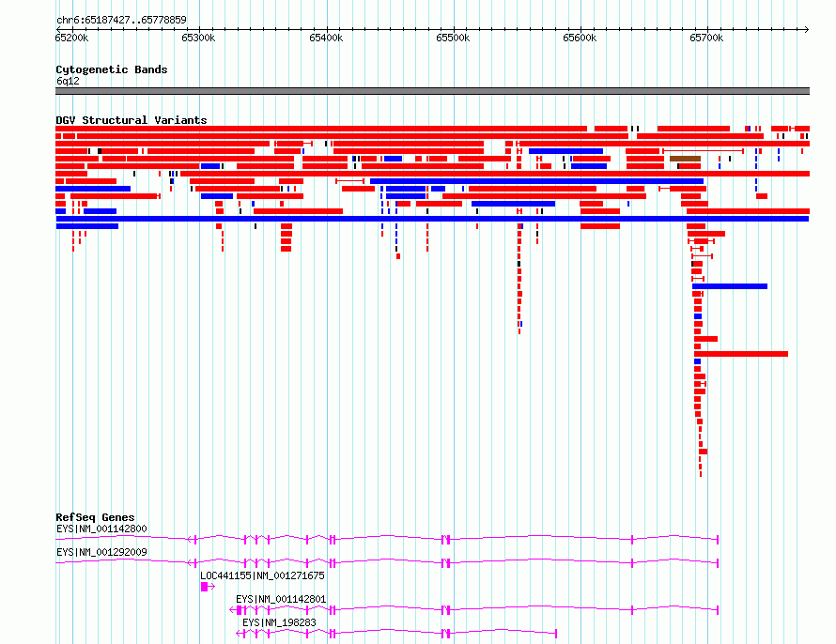Select the RefSeq Genes track title
The image size is (836, 644).
tap(96, 517)
